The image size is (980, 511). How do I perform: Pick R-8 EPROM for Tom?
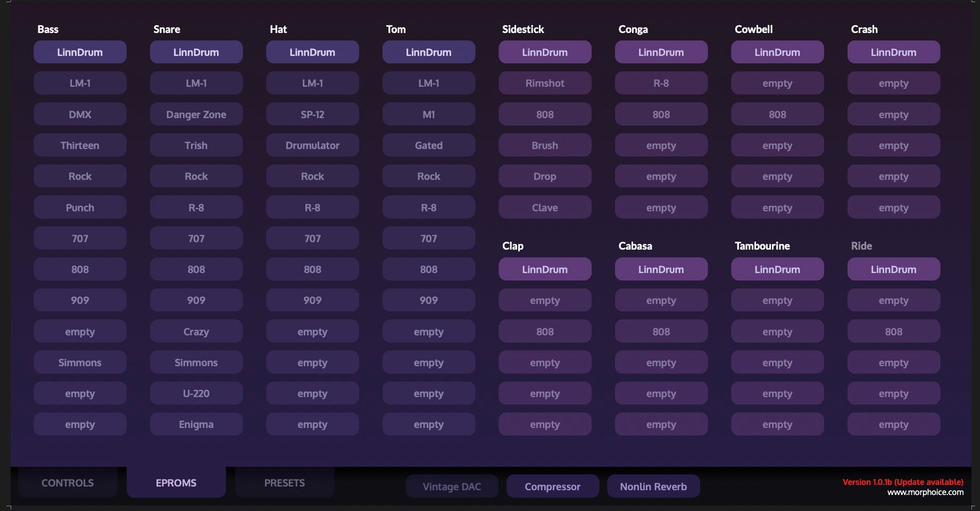pos(429,207)
